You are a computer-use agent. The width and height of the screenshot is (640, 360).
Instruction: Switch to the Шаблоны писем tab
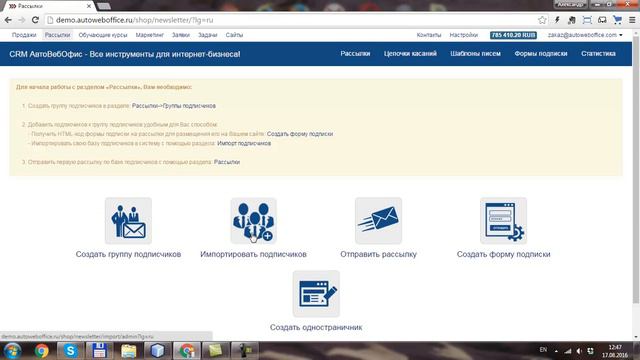click(476, 53)
